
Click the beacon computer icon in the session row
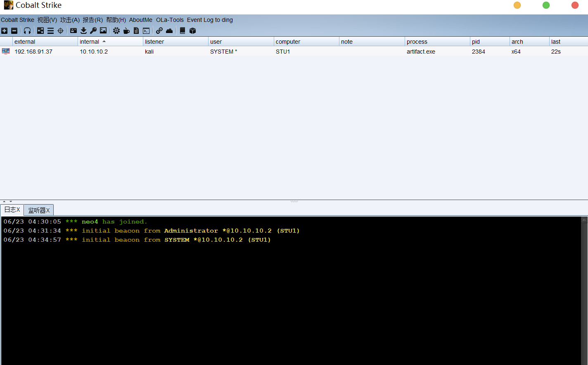tap(6, 51)
